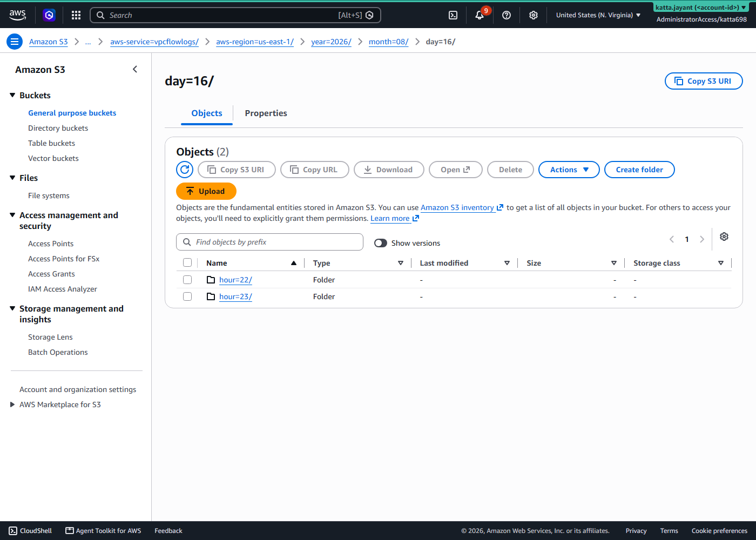The width and height of the screenshot is (756, 540).
Task: Open the AWS home logo
Action: pyautogui.click(x=17, y=15)
